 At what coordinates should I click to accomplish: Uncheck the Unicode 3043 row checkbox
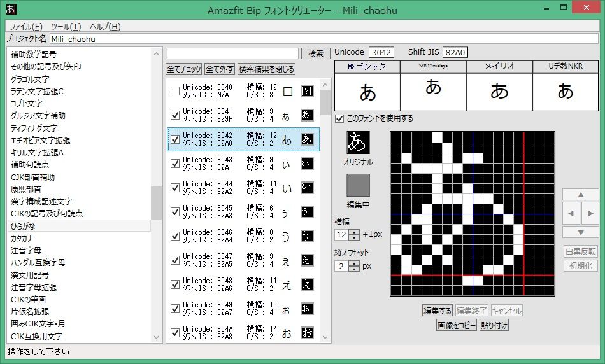[x=174, y=164]
